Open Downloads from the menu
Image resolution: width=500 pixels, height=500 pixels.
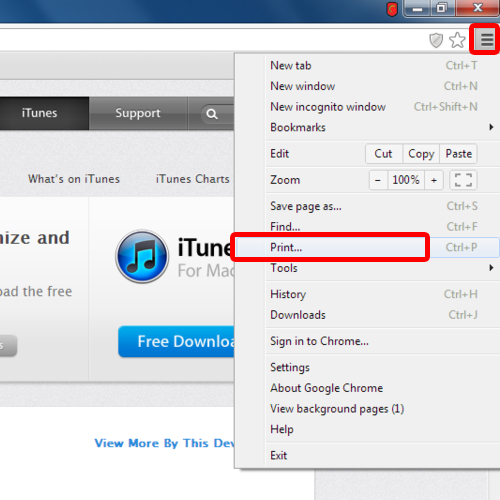click(383, 315)
